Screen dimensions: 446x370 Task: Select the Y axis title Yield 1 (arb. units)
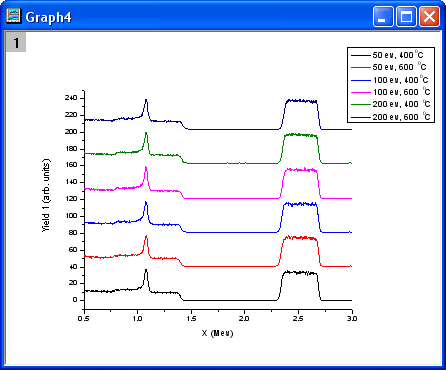46,196
